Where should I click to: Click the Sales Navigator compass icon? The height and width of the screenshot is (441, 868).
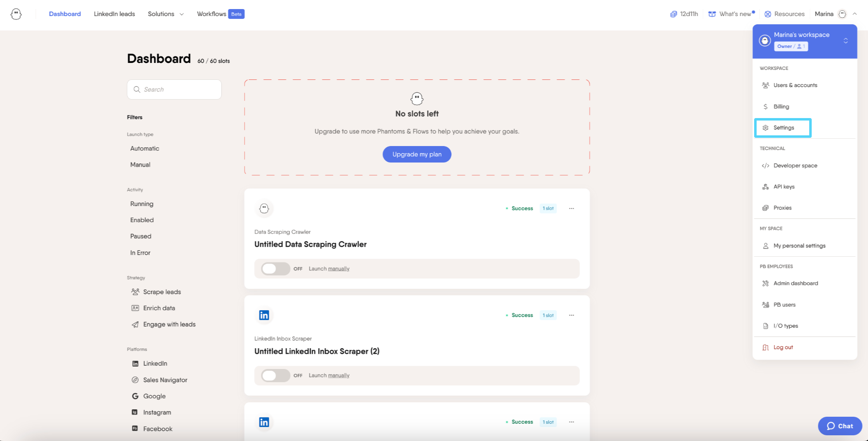[135, 380]
